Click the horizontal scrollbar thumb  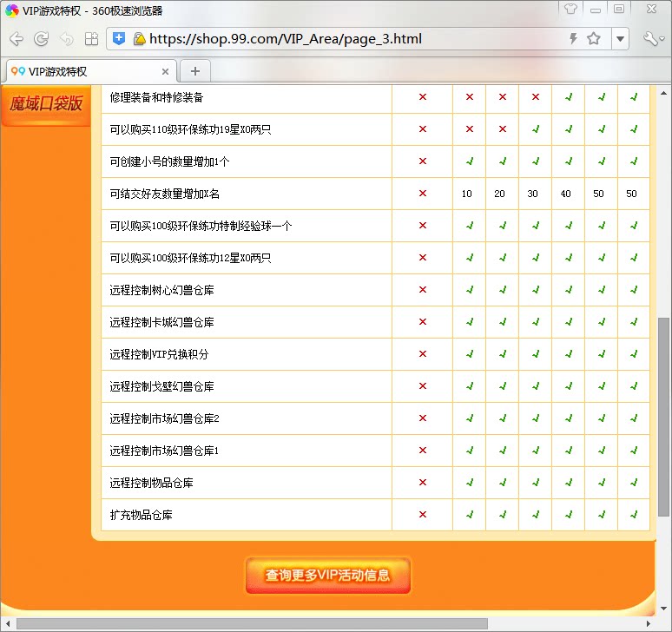coord(252,624)
